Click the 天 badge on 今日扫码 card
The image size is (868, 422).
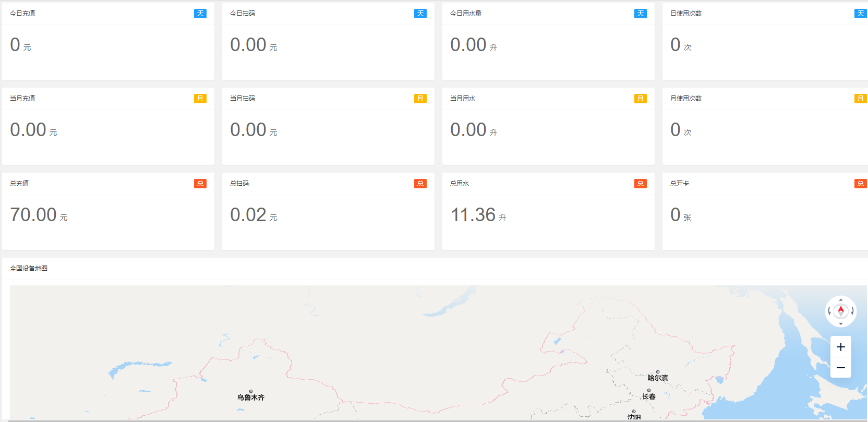[420, 14]
